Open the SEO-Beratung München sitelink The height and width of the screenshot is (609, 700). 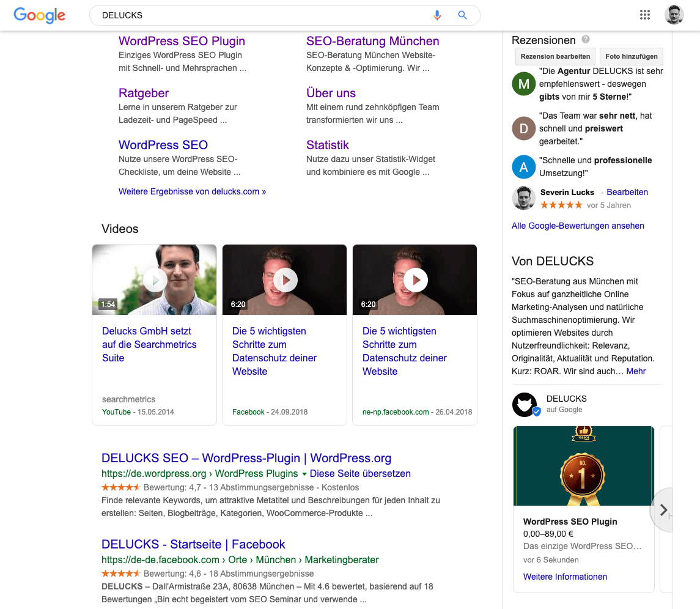373,41
